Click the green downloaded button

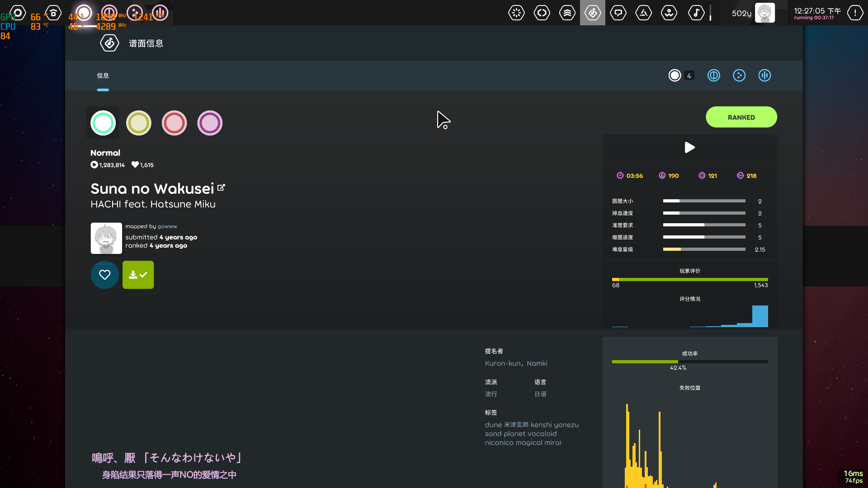click(x=138, y=274)
